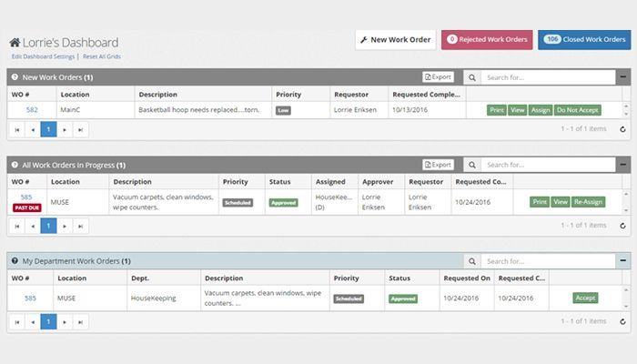
Task: Click help icon beside My Department Work Orders
Action: click(x=15, y=261)
